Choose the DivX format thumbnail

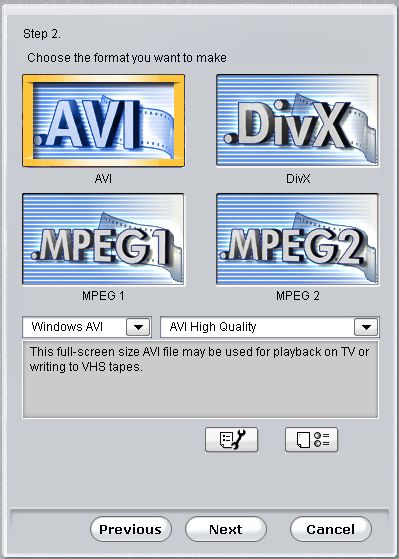coord(297,120)
